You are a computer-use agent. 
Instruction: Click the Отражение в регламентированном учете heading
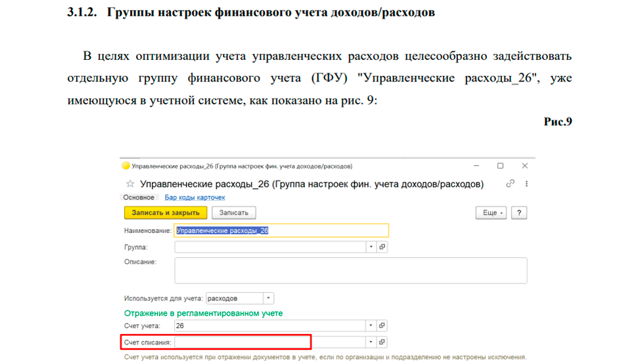[203, 314]
